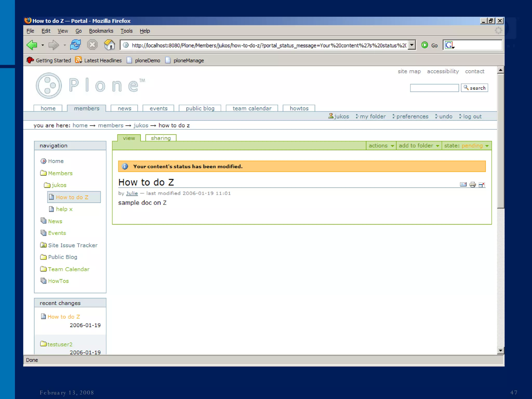The height and width of the screenshot is (399, 532).
Task: Click the green Go button icon
Action: coord(424,45)
